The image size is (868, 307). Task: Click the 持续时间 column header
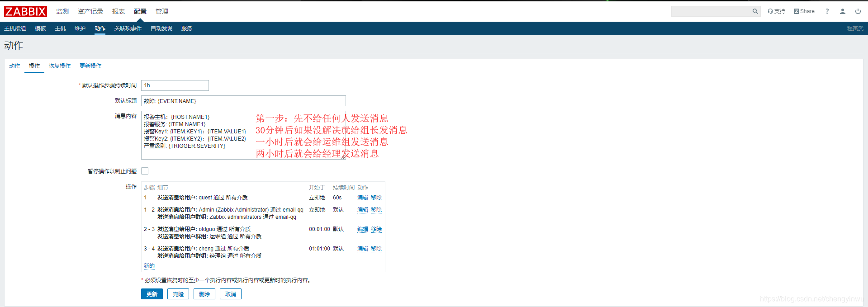click(344, 187)
